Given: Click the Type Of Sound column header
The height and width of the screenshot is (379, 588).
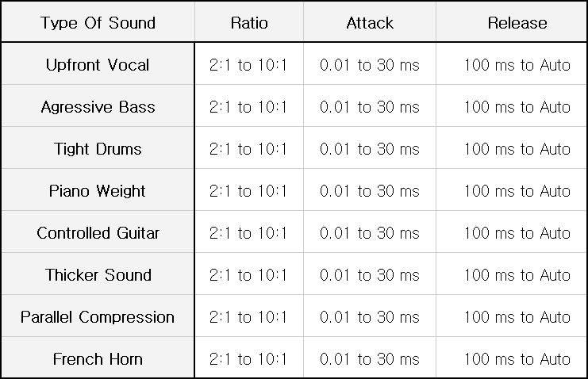Looking at the screenshot, I should coord(98,23).
